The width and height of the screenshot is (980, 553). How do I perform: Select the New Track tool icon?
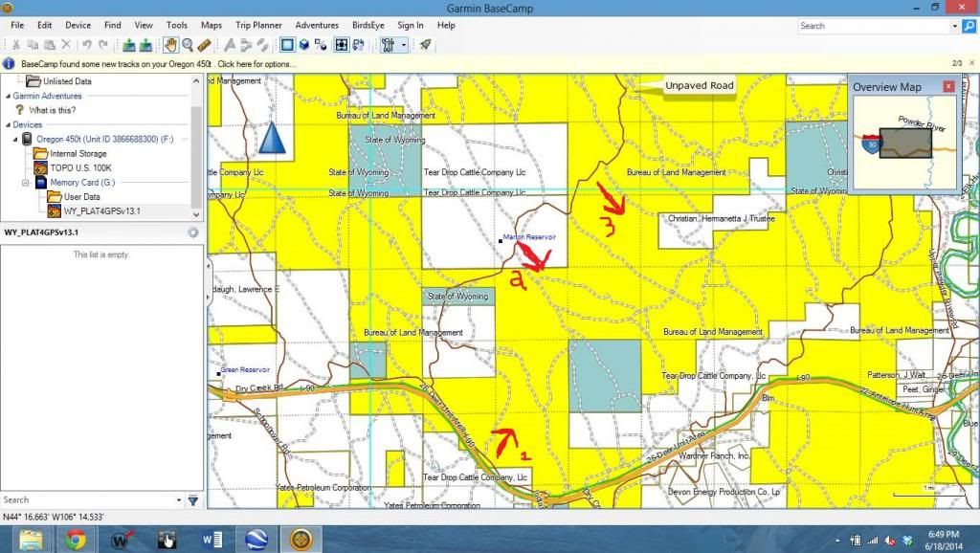(x=246, y=45)
